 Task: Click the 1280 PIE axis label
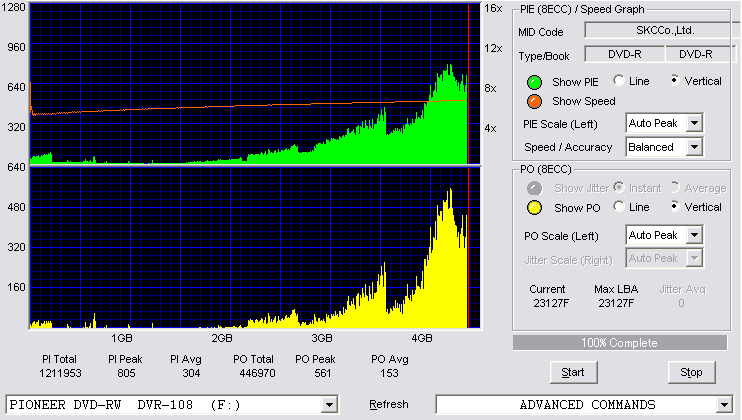point(13,7)
